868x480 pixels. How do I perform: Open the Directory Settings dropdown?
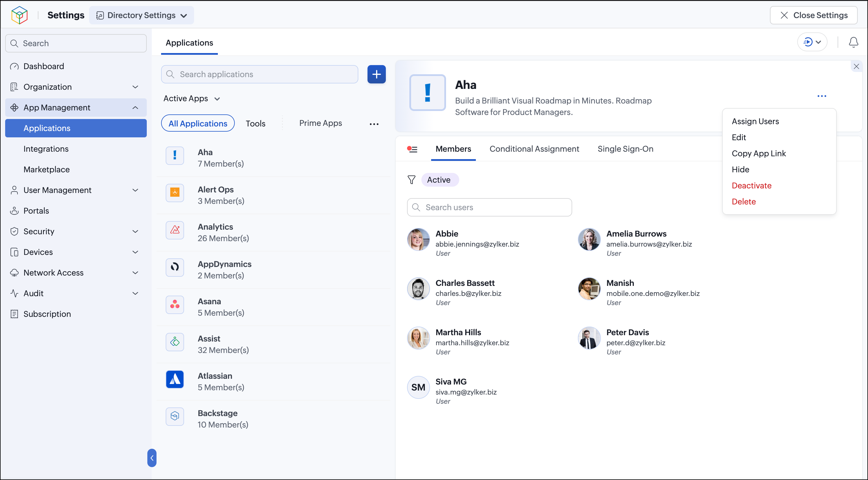pos(142,15)
